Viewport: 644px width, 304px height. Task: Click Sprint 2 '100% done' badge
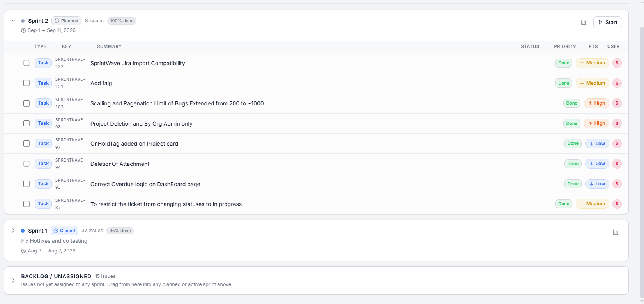122,21
